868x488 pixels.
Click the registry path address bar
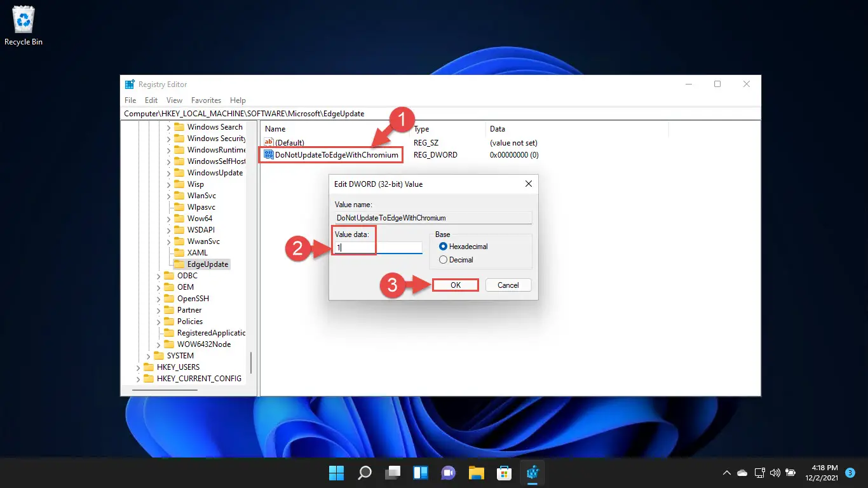pos(440,114)
